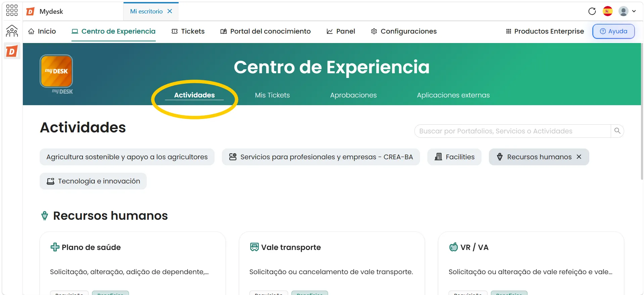The width and height of the screenshot is (644, 295).
Task: Click the refresh icon in the top bar
Action: pyautogui.click(x=592, y=11)
